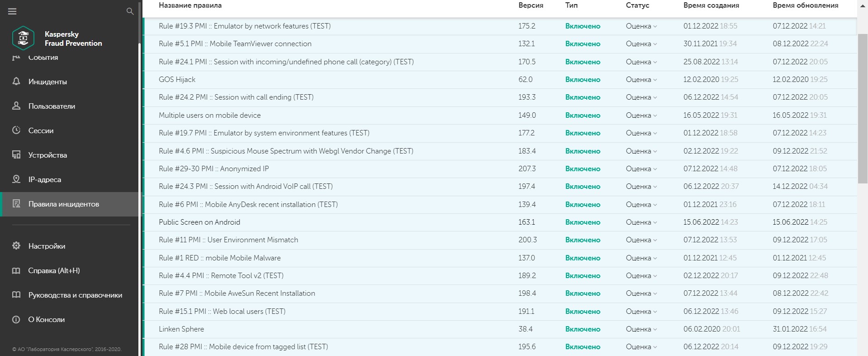
Task: Open Правила инцидентов in the sidebar
Action: point(63,204)
